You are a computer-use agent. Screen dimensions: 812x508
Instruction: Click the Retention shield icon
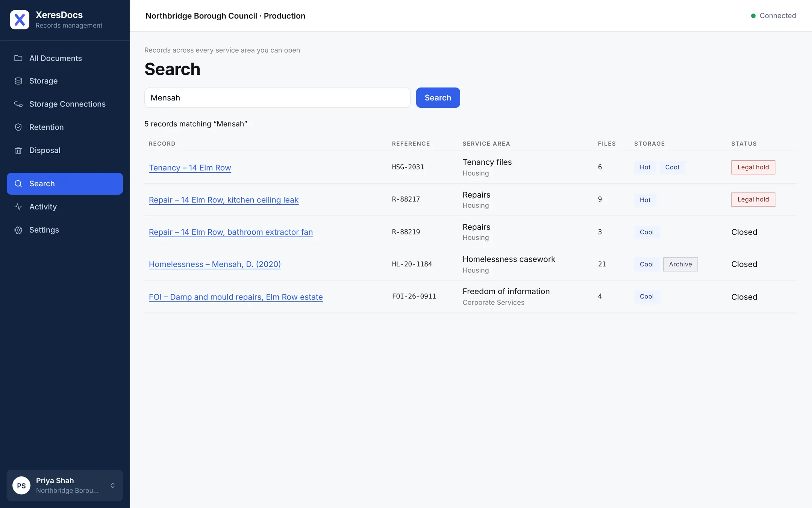tap(18, 127)
